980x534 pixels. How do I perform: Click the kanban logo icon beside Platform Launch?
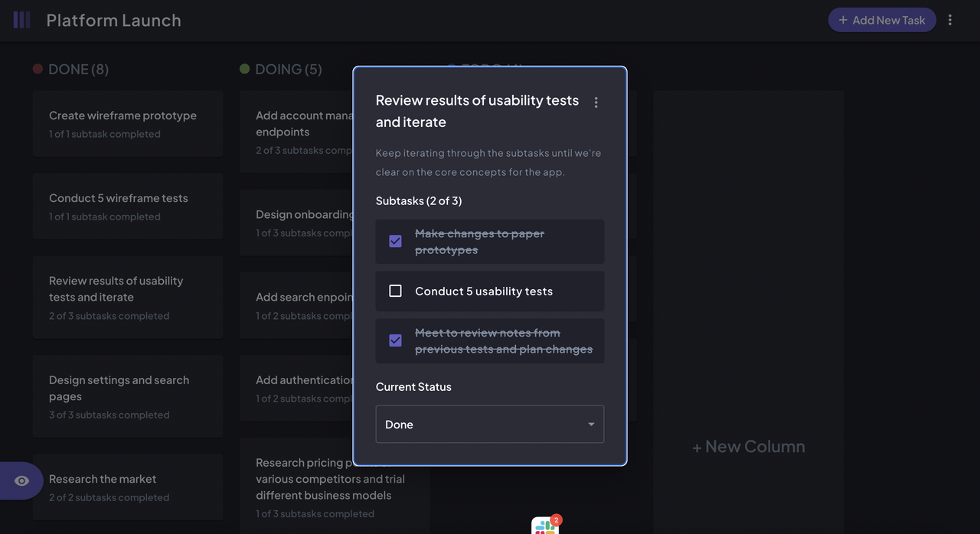click(x=21, y=20)
